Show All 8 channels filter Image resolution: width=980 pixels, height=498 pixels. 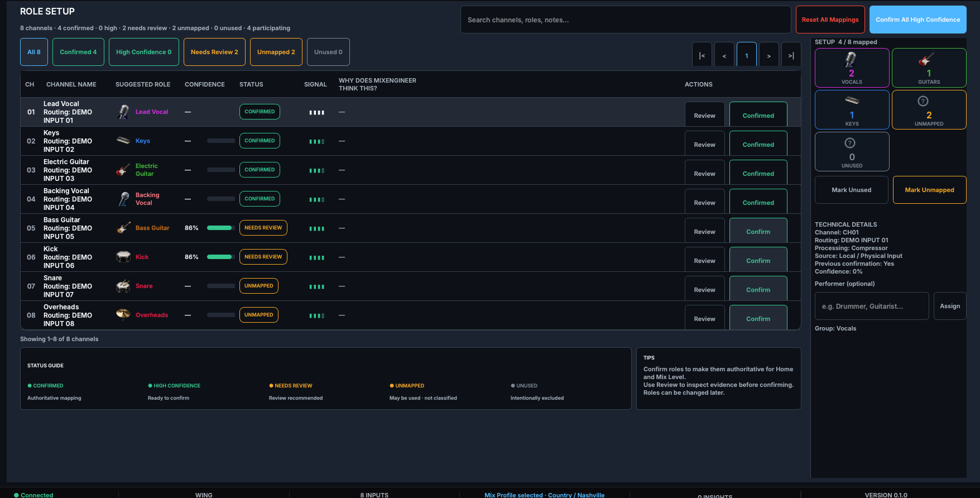[x=34, y=52]
